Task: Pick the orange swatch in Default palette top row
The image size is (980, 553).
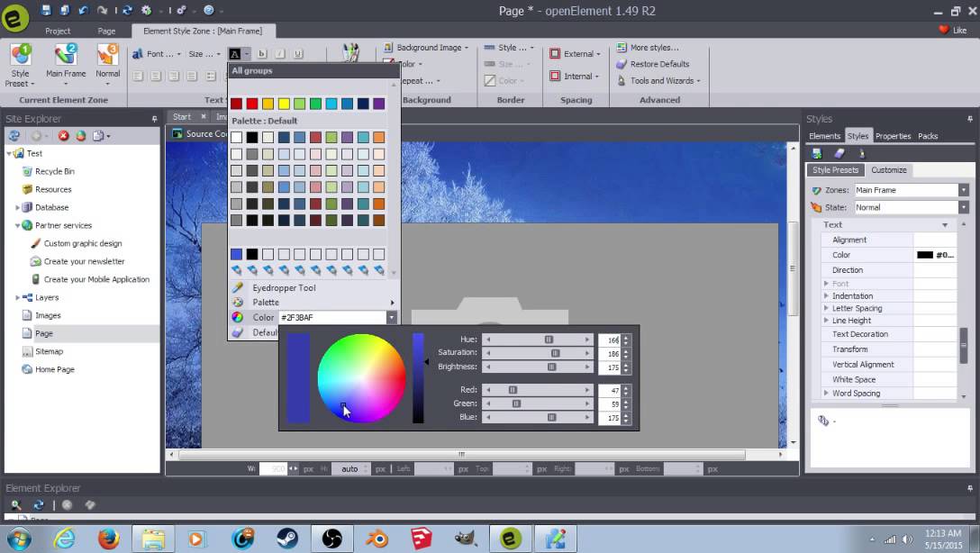Action: coord(378,138)
